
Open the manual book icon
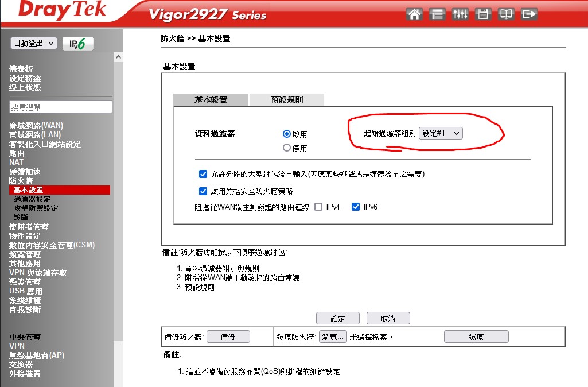pos(506,14)
